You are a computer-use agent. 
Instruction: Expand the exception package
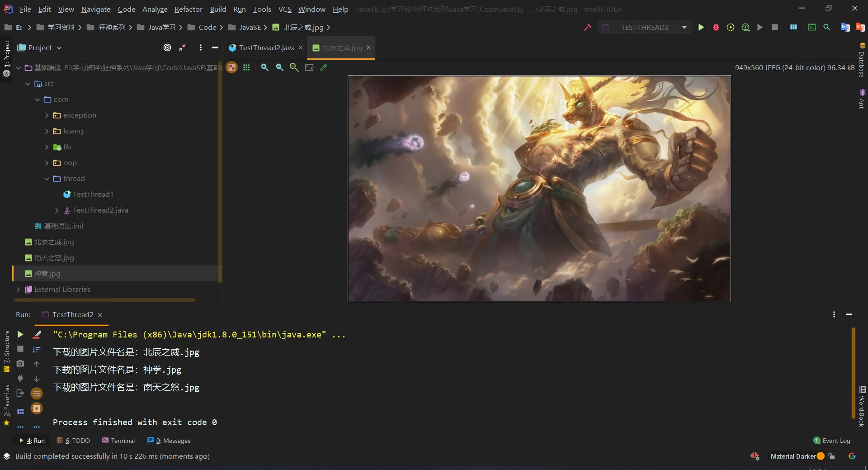click(47, 115)
